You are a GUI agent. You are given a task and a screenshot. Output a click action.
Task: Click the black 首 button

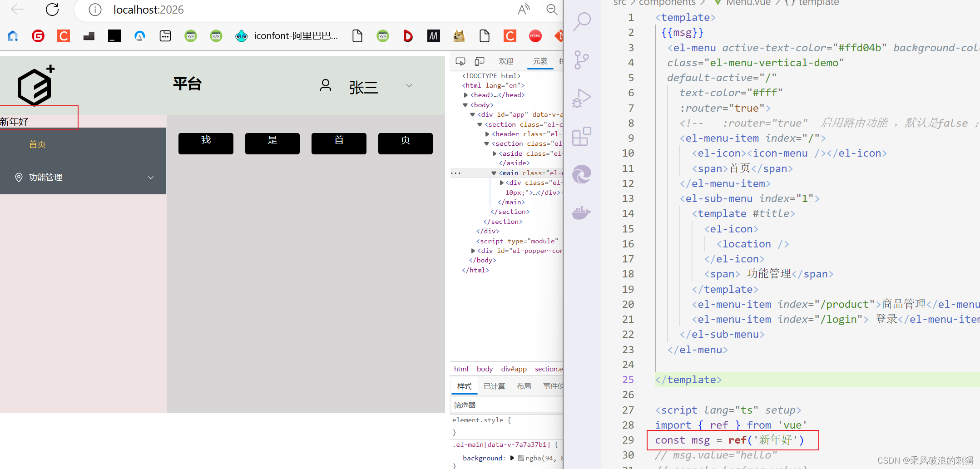point(339,143)
